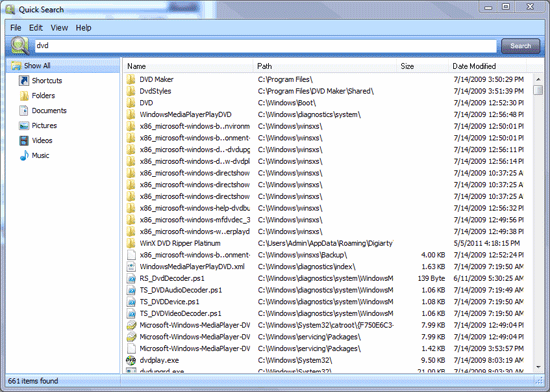Click the path C:\Windows\Boot\
Viewport: 550px width, 392px height.
tap(287, 103)
